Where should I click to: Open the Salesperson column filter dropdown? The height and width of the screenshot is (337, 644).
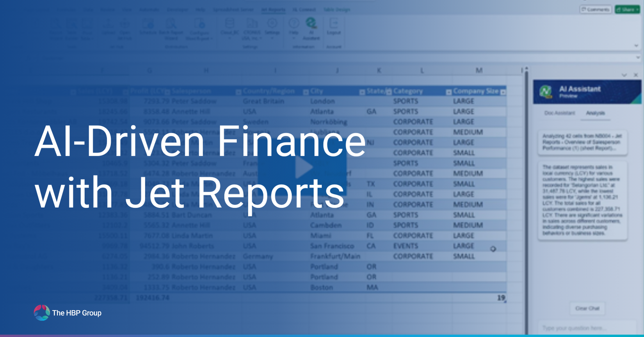click(x=238, y=92)
